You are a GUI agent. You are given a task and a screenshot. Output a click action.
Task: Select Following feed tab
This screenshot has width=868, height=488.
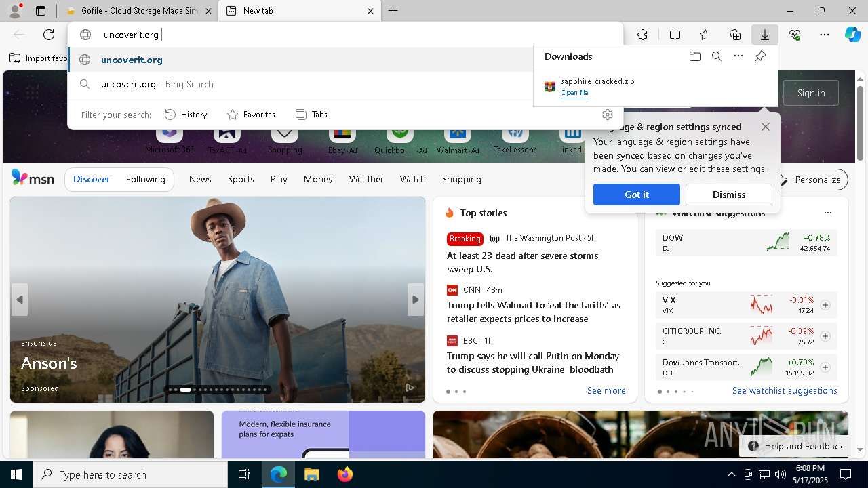146,179
